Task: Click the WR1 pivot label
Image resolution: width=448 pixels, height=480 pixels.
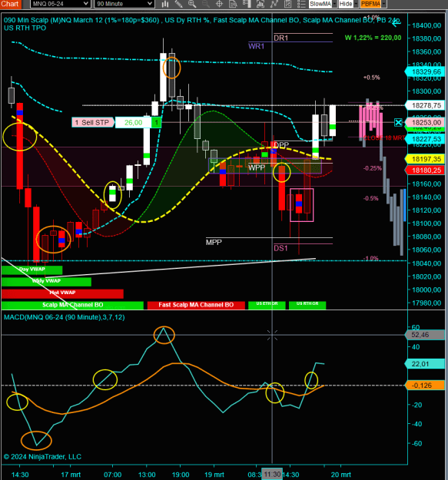Action: [x=256, y=46]
